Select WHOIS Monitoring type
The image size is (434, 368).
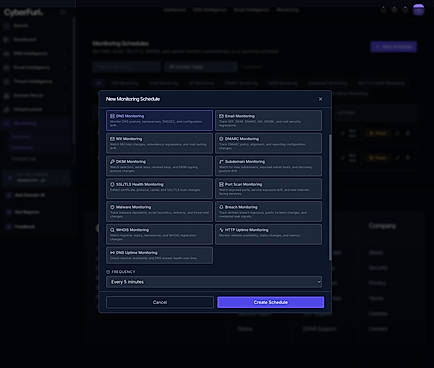159,234
